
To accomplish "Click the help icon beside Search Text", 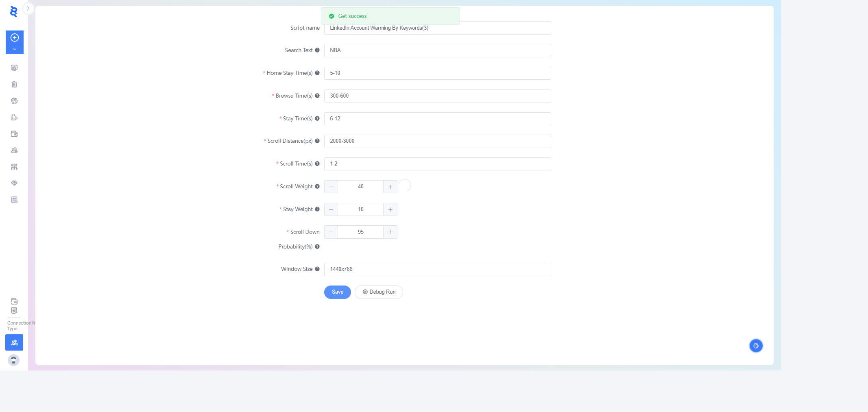I will pos(317,50).
